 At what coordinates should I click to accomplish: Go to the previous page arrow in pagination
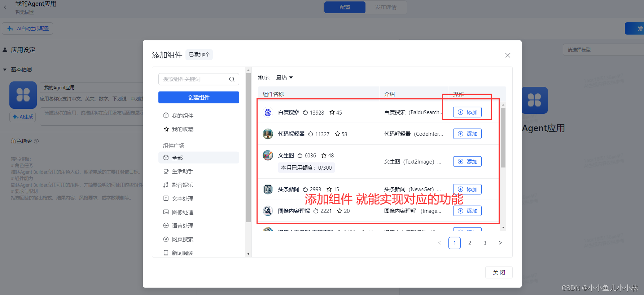tap(439, 243)
